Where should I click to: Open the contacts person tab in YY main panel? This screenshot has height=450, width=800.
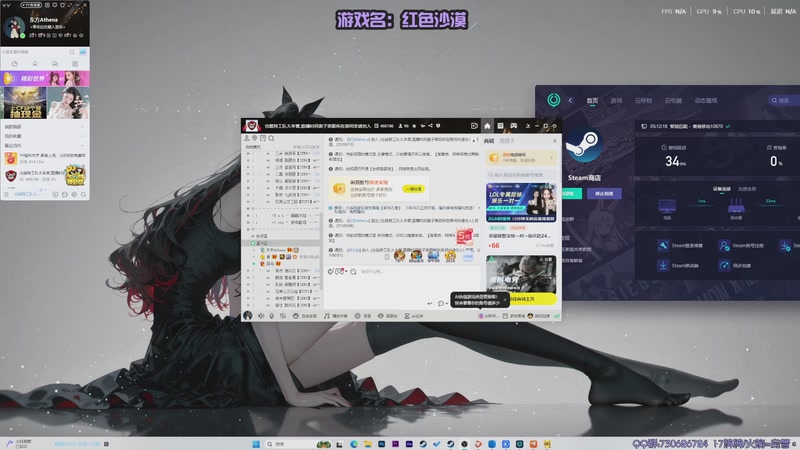point(35,64)
